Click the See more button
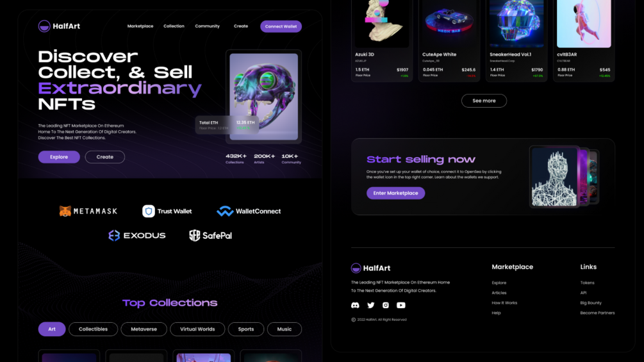This screenshot has width=644, height=362. pyautogui.click(x=484, y=101)
